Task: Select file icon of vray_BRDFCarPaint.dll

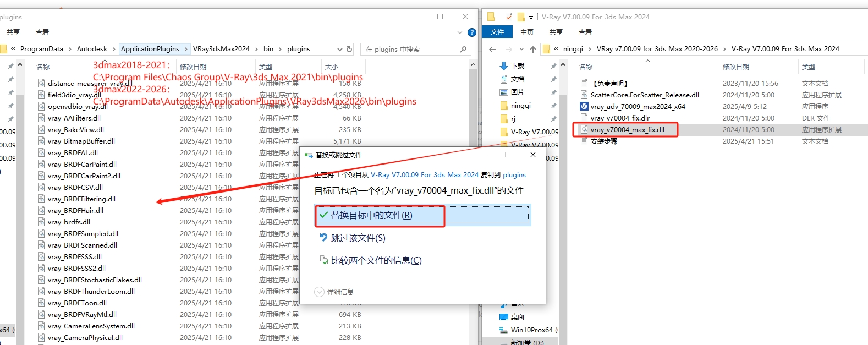Action: point(41,164)
